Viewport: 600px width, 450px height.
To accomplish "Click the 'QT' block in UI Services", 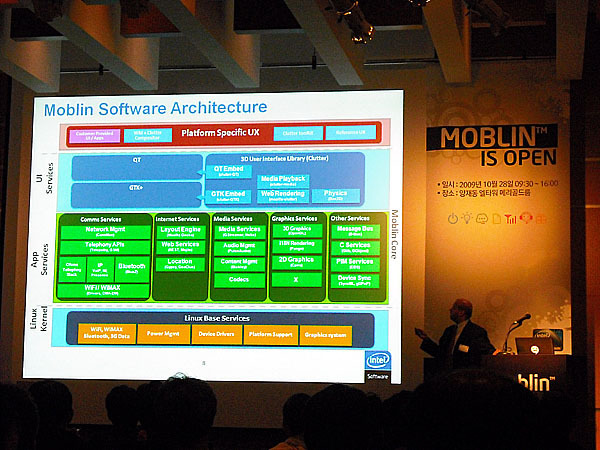I will point(137,167).
